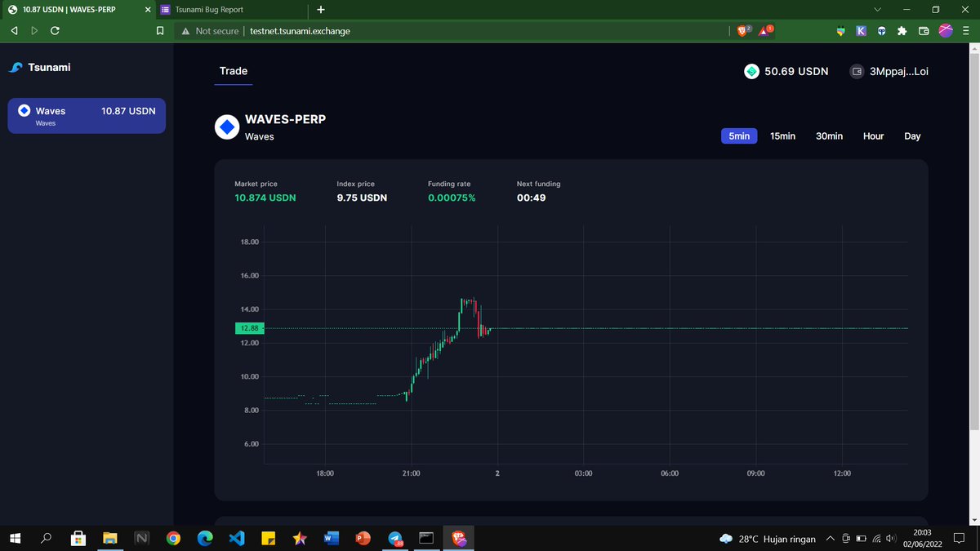
Task: Switch chart to Day interval
Action: pos(912,136)
